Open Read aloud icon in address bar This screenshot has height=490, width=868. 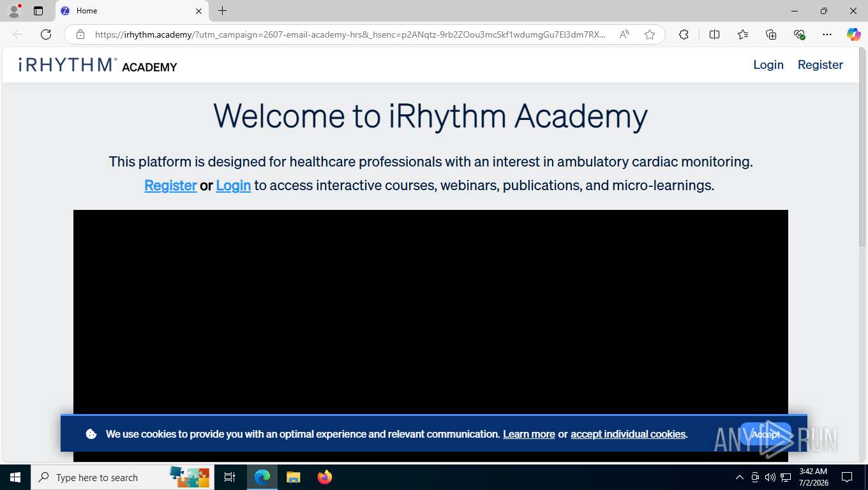pyautogui.click(x=624, y=34)
